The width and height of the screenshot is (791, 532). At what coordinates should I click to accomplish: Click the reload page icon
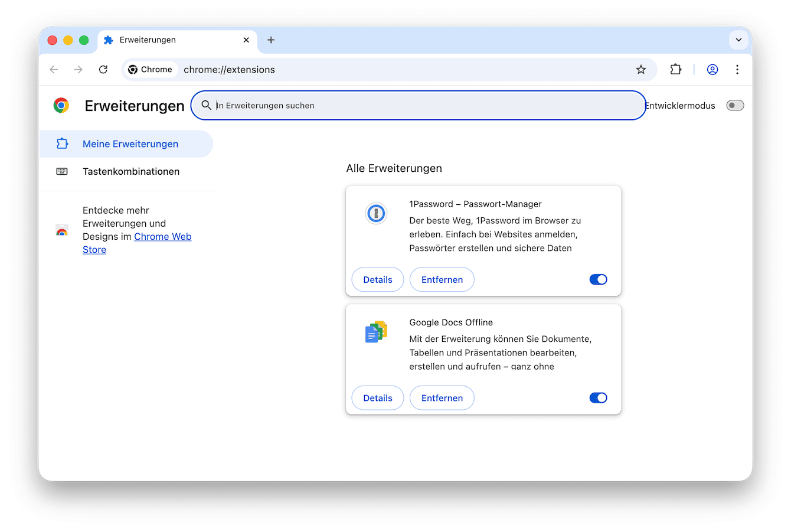click(x=103, y=69)
